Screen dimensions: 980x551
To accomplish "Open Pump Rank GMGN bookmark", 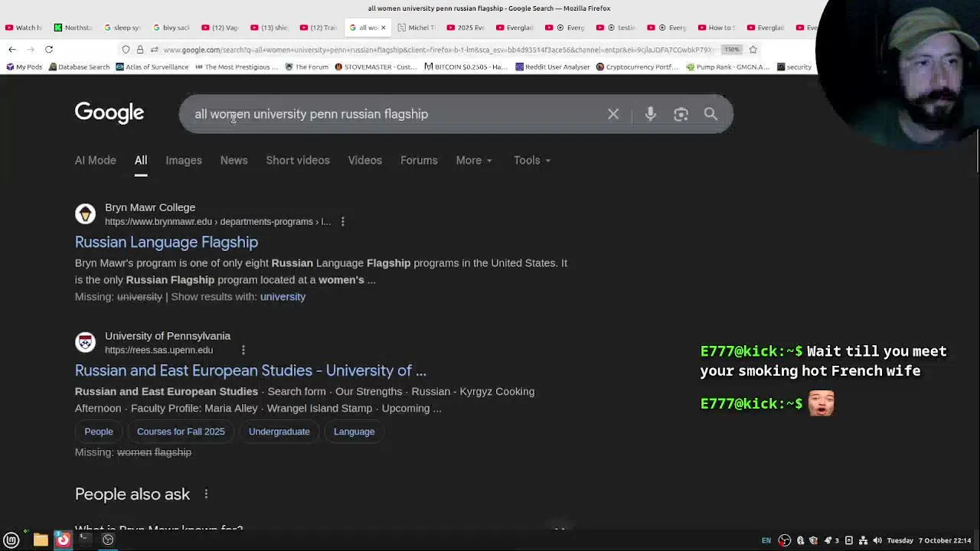I will pos(728,67).
